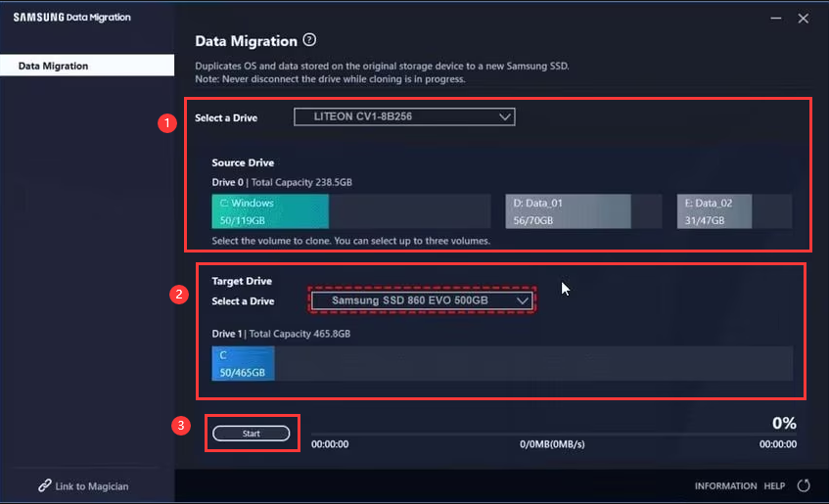
Task: Click the 0/0MB(0MB/s) transfer status
Action: tap(552, 444)
